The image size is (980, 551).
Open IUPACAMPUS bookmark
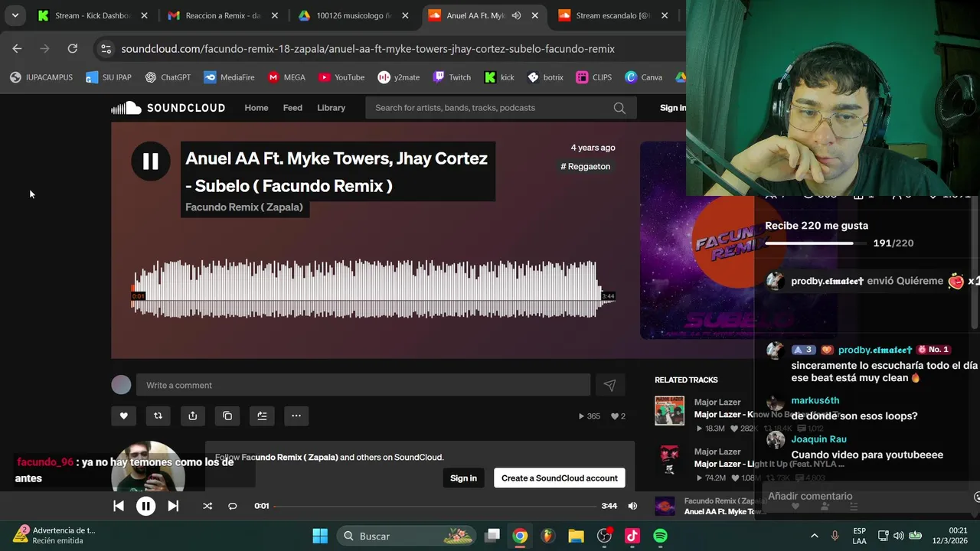(x=42, y=77)
